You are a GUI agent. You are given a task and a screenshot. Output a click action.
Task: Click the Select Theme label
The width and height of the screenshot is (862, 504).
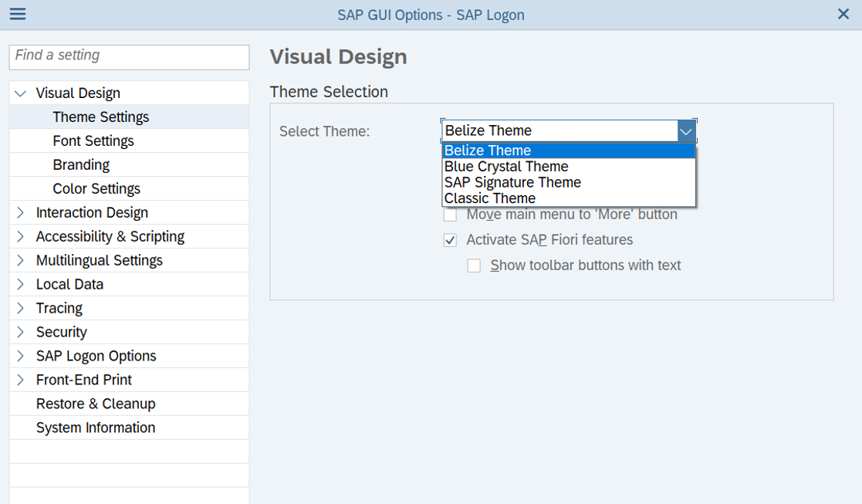[324, 131]
